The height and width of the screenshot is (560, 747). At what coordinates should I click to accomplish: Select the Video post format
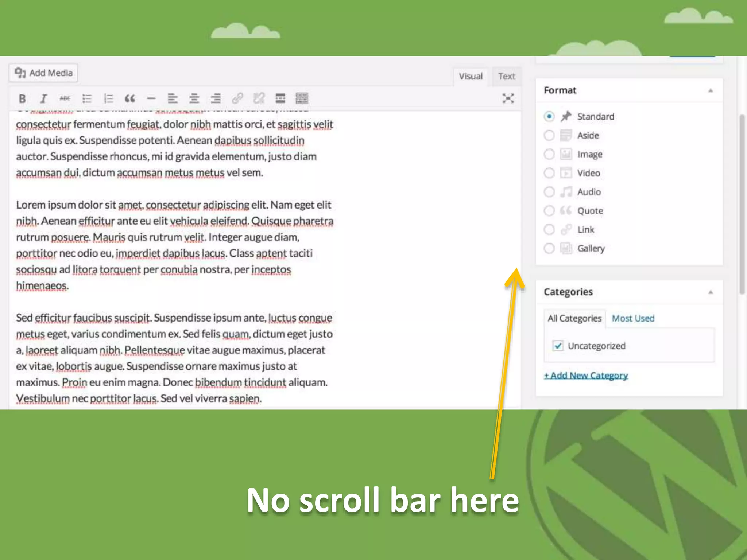pos(549,173)
